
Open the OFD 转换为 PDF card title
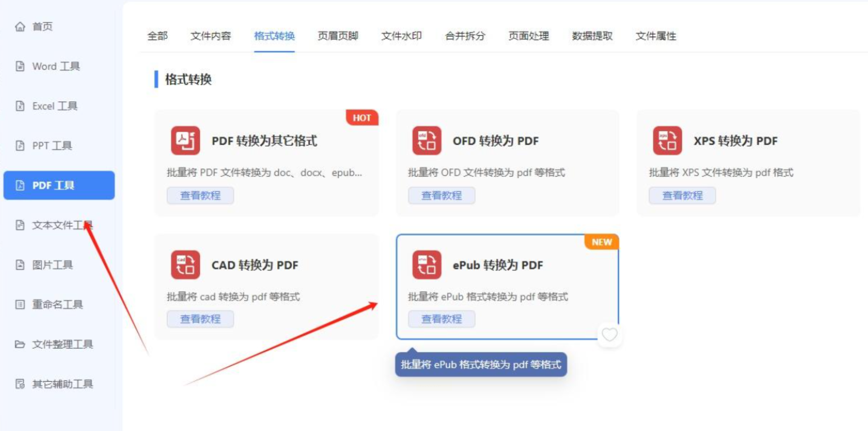point(495,141)
